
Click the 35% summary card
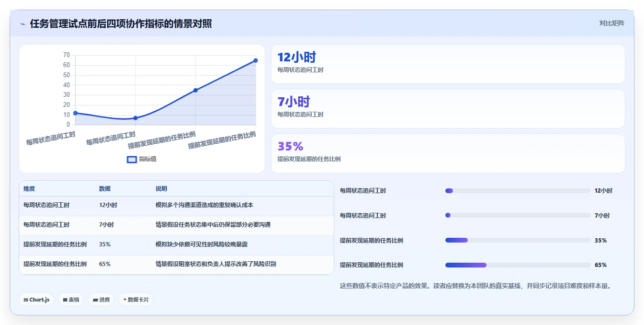click(448, 153)
